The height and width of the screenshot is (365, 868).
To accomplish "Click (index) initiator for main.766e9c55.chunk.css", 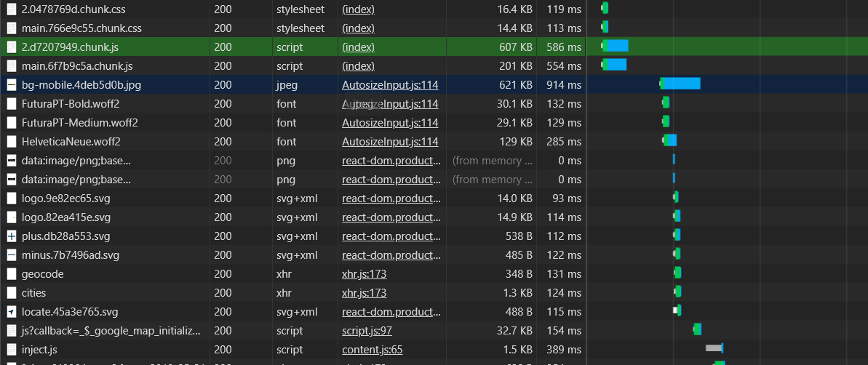I will point(358,28).
